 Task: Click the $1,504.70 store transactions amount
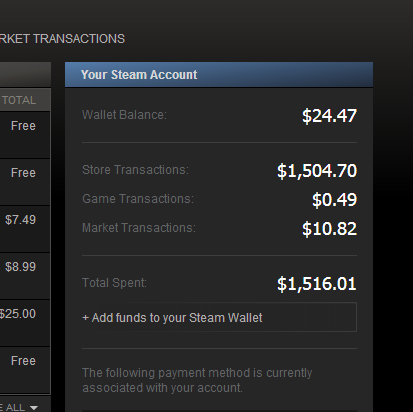pyautogui.click(x=317, y=171)
